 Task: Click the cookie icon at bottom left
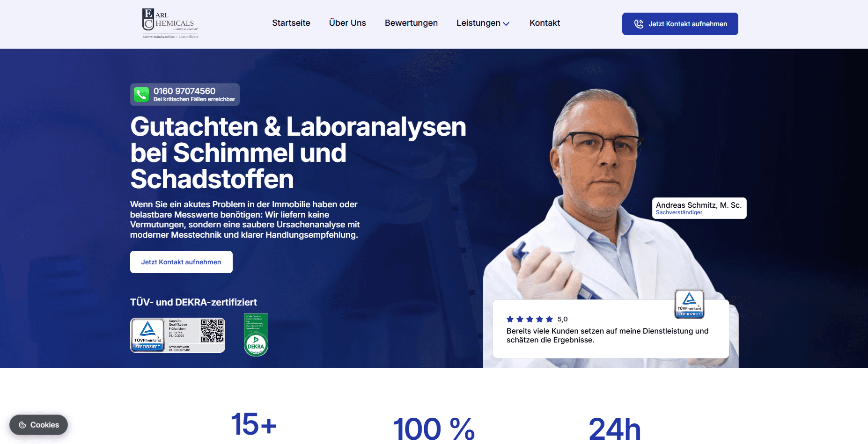22,425
